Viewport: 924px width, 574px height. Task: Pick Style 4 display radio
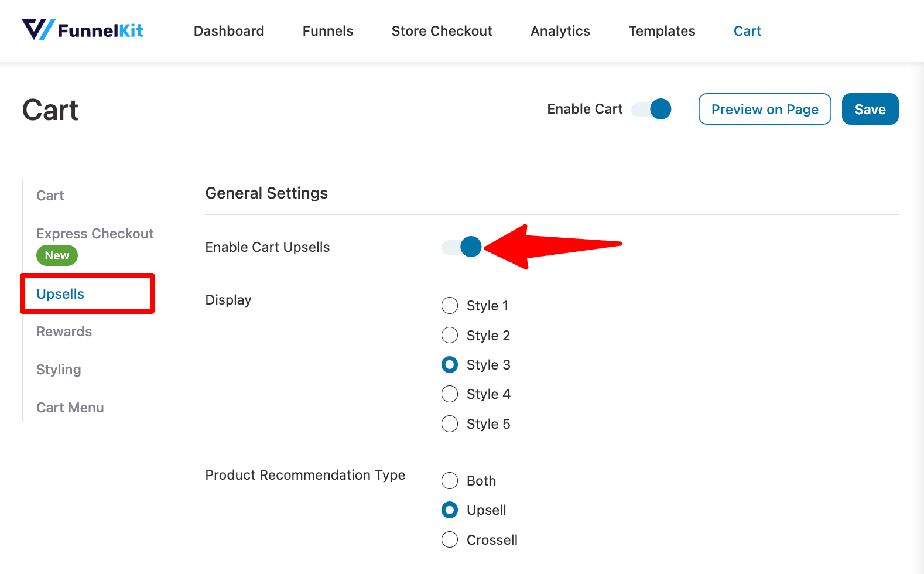pos(450,394)
